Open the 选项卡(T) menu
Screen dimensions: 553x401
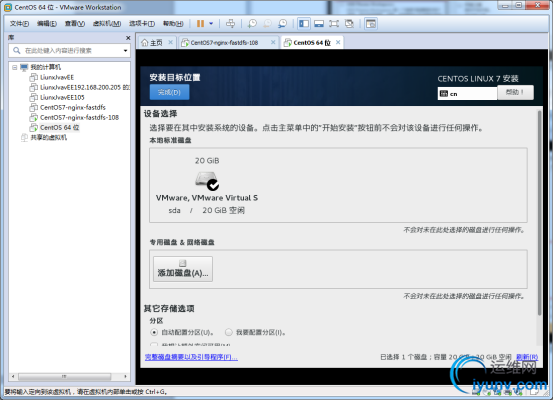(x=142, y=24)
